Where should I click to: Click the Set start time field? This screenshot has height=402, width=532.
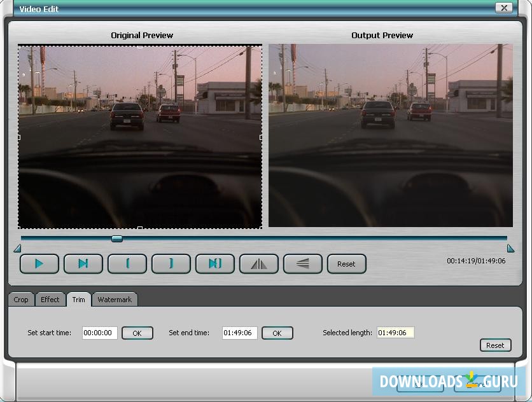[x=100, y=333]
